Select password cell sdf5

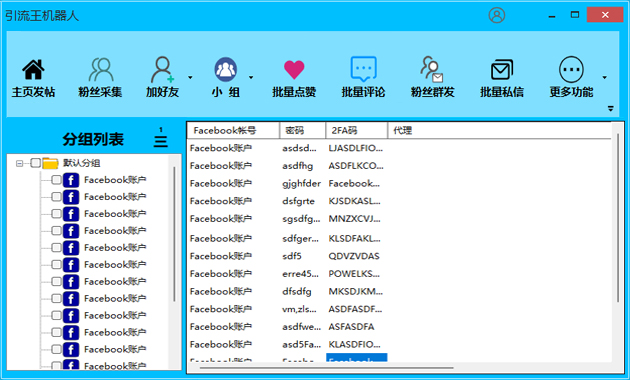click(x=292, y=256)
